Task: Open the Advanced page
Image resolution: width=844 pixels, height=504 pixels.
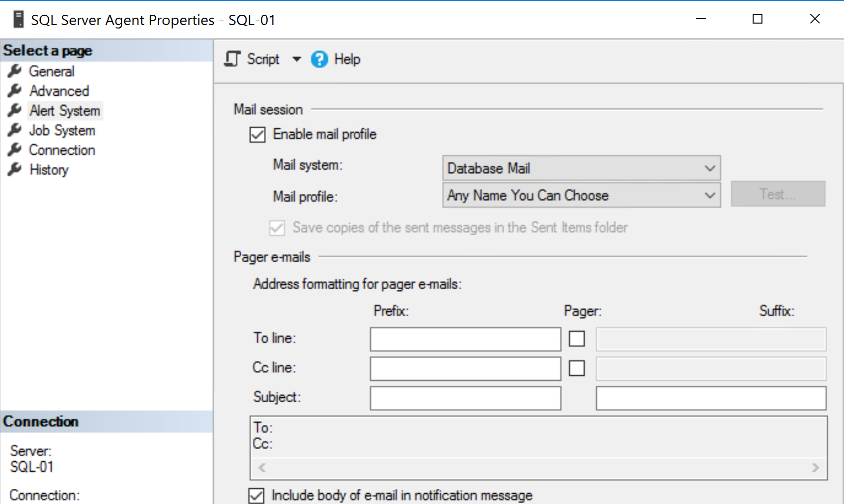Action: (59, 91)
